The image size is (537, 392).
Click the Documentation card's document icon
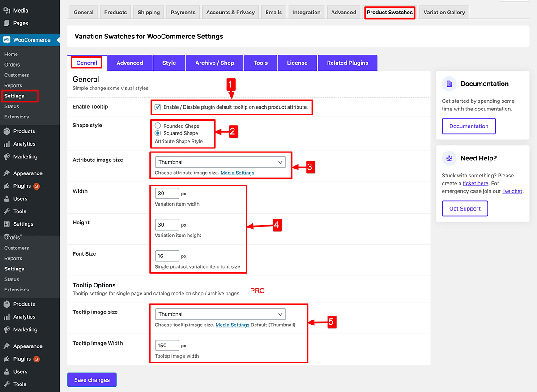pyautogui.click(x=449, y=84)
